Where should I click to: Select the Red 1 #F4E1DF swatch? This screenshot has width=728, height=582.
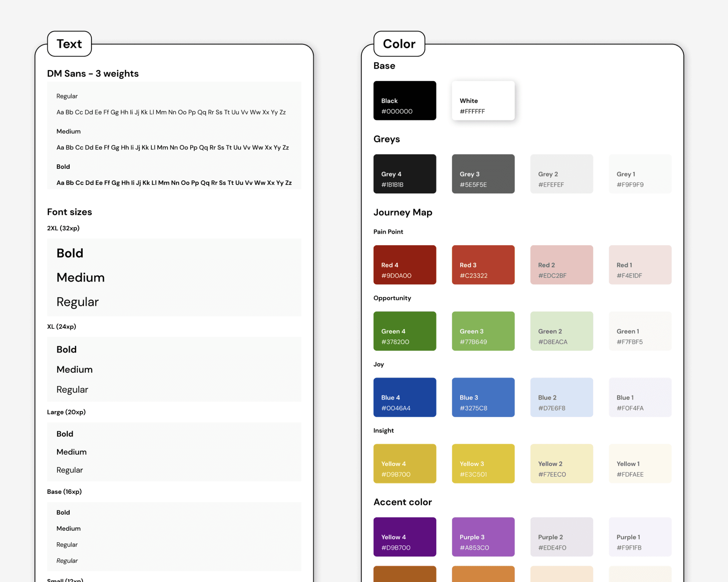tap(640, 265)
